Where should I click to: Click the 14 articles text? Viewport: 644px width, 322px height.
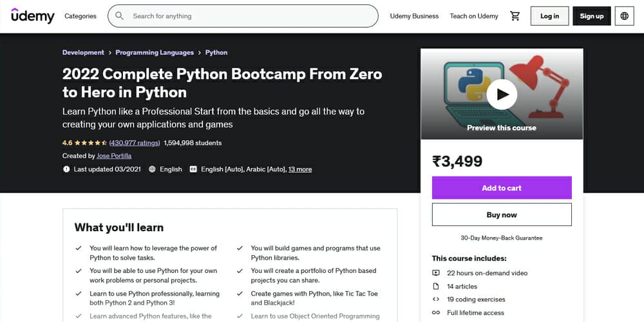[x=462, y=287]
